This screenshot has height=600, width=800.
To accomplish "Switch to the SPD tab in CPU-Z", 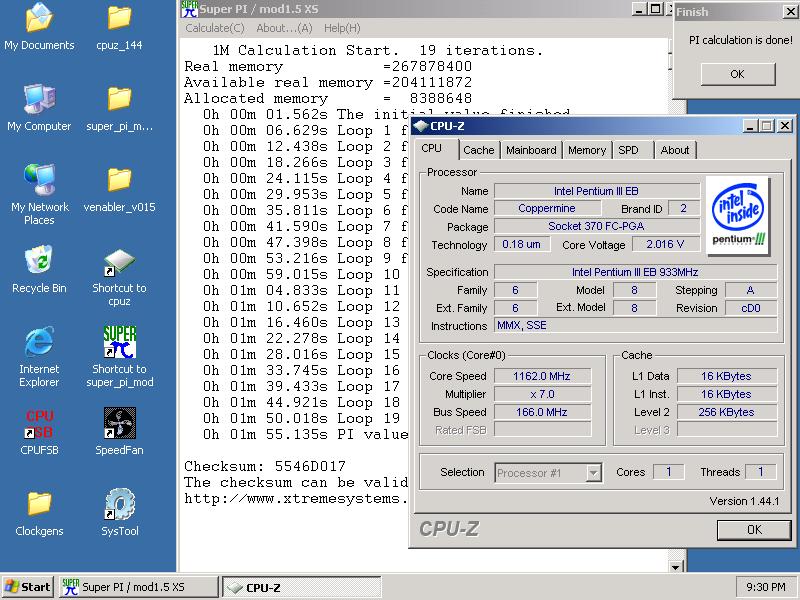I will click(628, 150).
